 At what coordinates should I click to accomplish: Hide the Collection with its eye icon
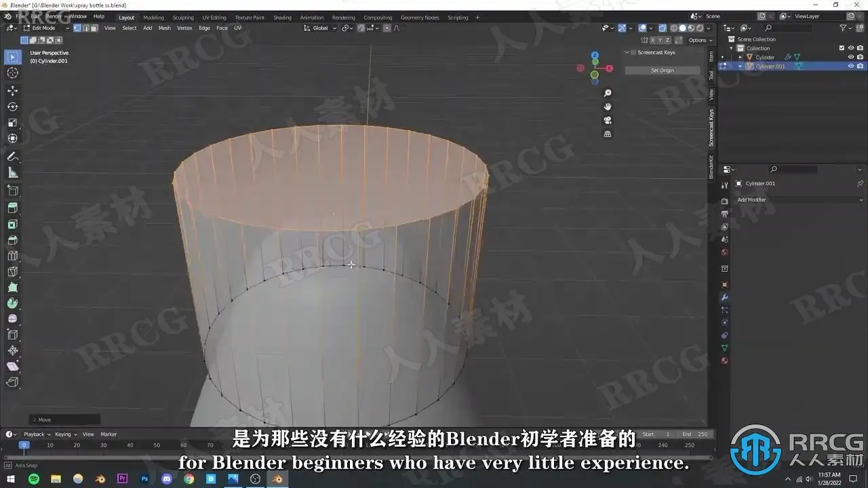[x=851, y=48]
